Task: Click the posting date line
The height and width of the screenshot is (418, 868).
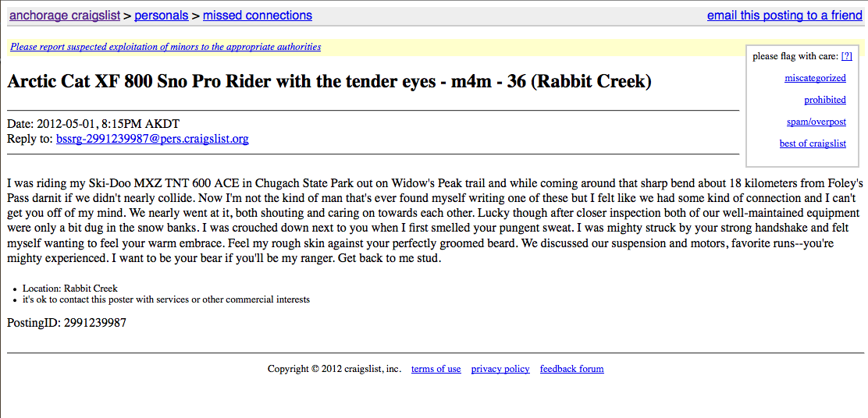Action: point(93,124)
